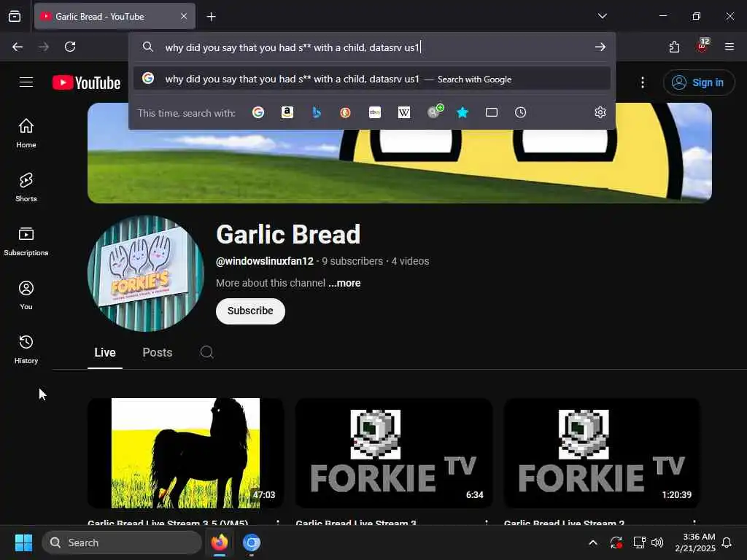Click the Sign in button
This screenshot has width=747, height=560.
[699, 82]
